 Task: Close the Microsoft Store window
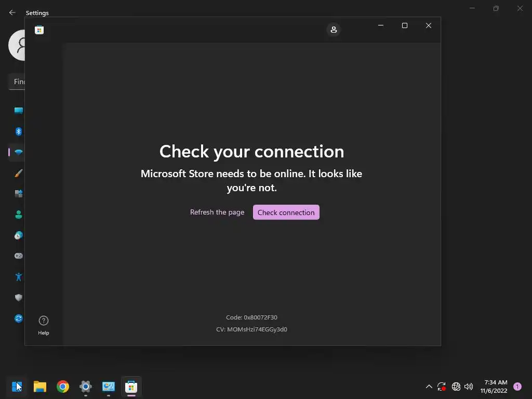429,25
